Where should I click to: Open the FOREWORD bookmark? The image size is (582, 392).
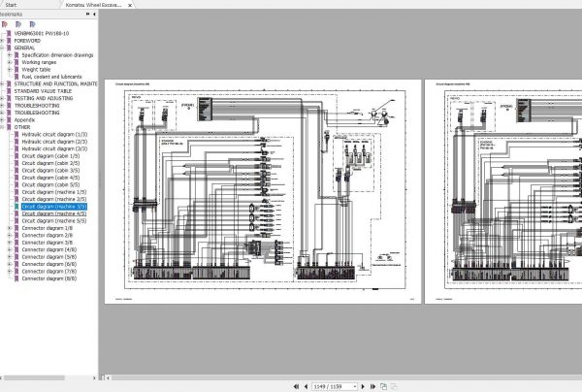tap(27, 41)
